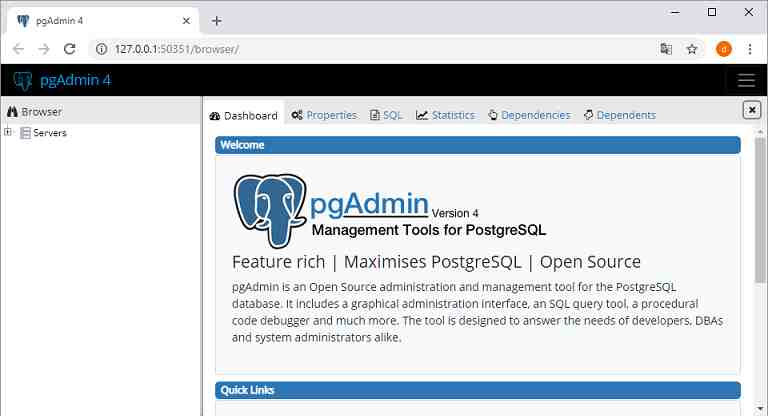View site information icon in address bar
Screen dimensions: 768x416
[x=101, y=49]
